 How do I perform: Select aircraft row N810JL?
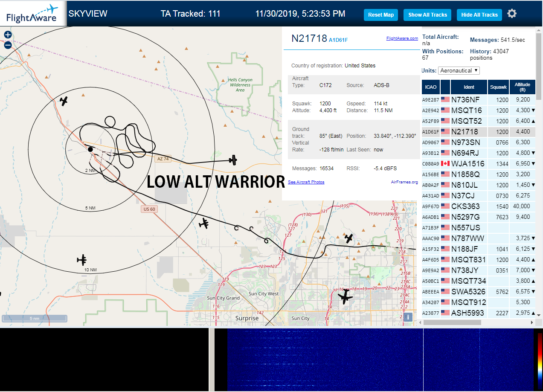478,185
